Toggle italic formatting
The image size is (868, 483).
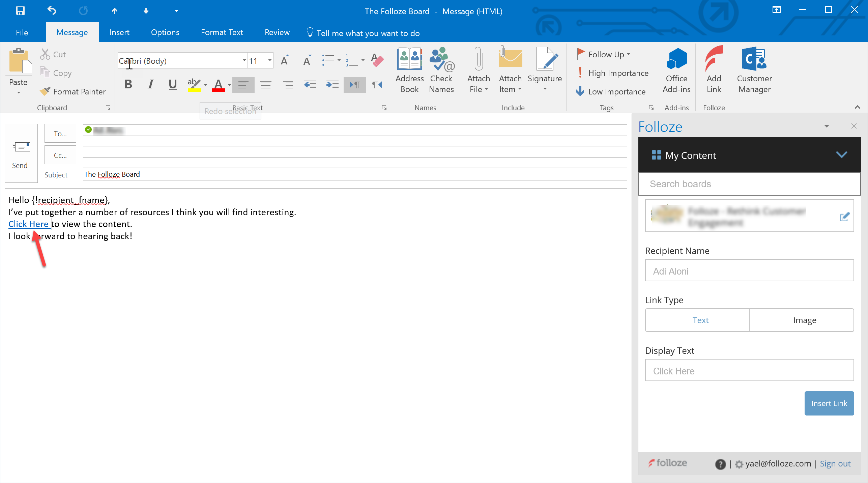coord(150,85)
